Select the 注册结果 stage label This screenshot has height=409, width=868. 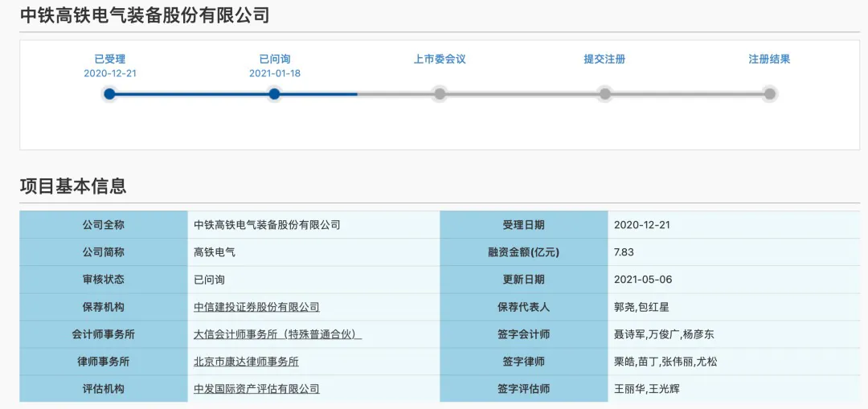click(x=769, y=59)
